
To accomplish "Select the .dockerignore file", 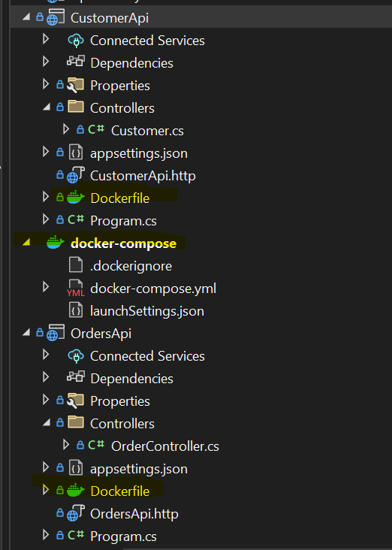I will pyautogui.click(x=131, y=266).
